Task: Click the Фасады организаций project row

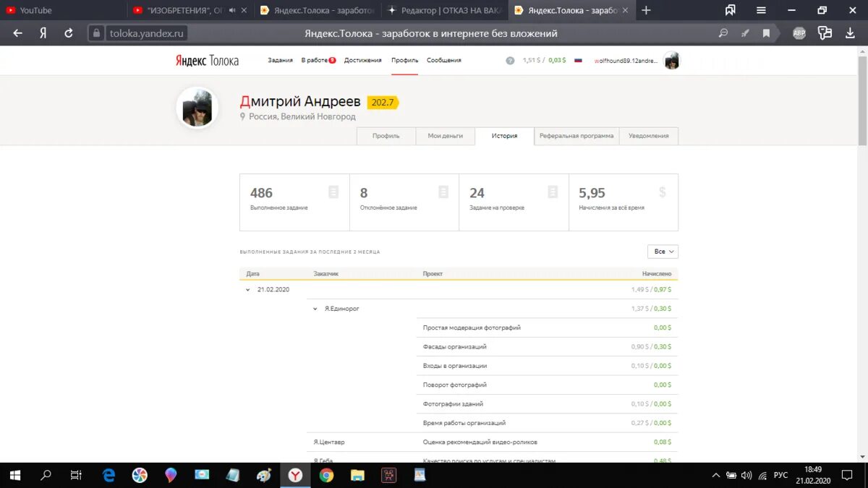Action: [x=548, y=347]
